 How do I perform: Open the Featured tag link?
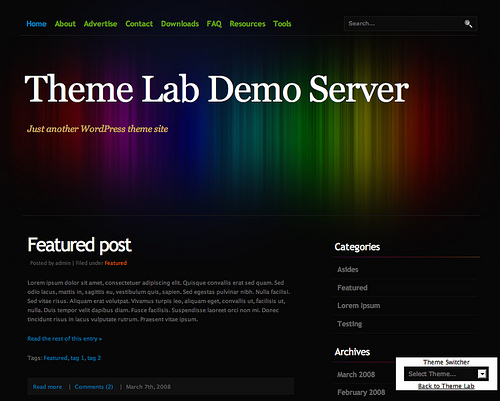[x=55, y=358]
